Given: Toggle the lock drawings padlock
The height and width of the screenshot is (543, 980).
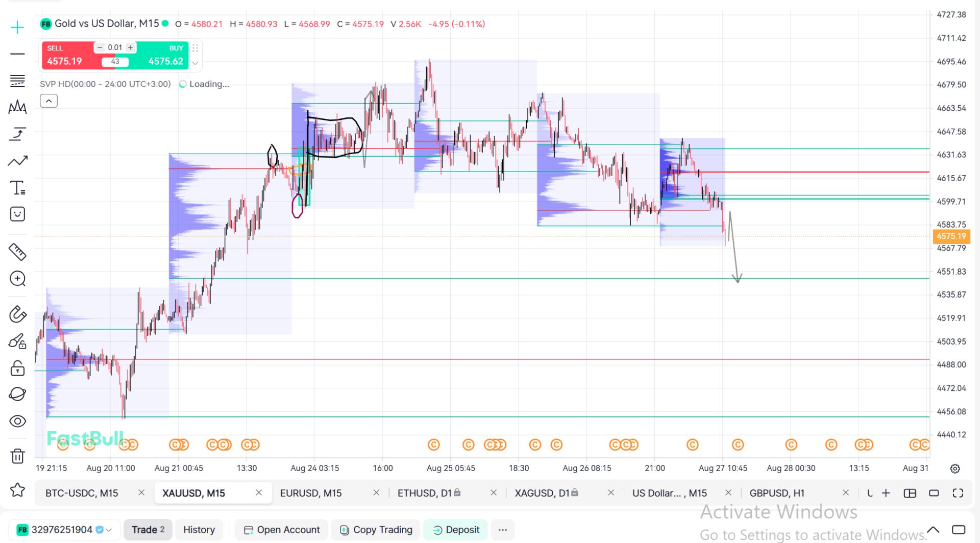Looking at the screenshot, I should click(17, 368).
